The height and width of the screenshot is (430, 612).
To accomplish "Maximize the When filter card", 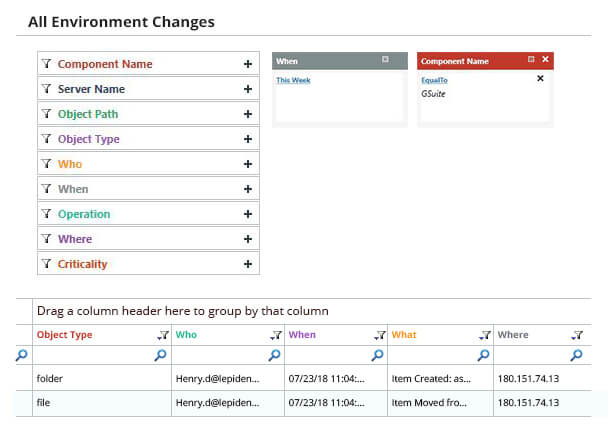I will [x=385, y=59].
